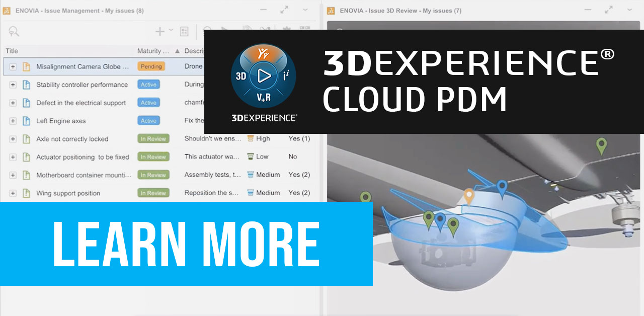Click document icon of Actuator positioning issue
The image size is (644, 316).
point(27,157)
